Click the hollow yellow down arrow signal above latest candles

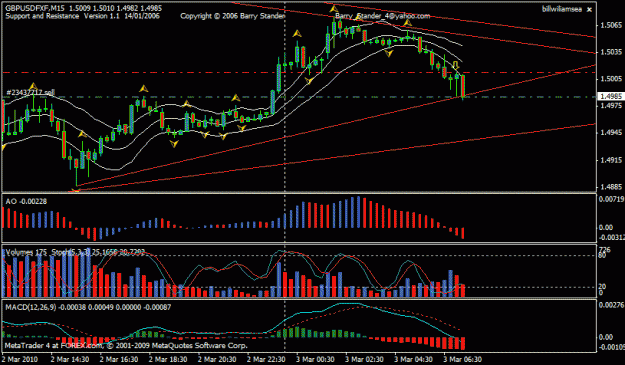[x=456, y=65]
